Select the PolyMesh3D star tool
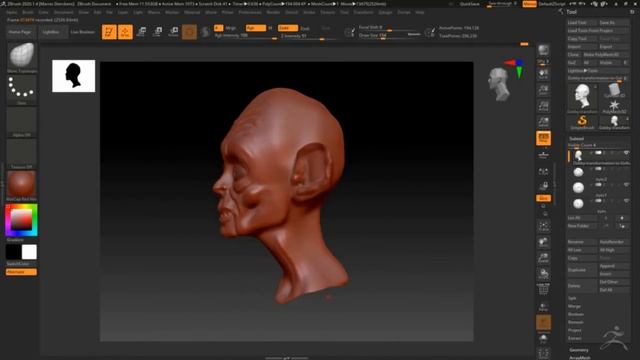Viewport: 640px width, 360px height. [614, 106]
